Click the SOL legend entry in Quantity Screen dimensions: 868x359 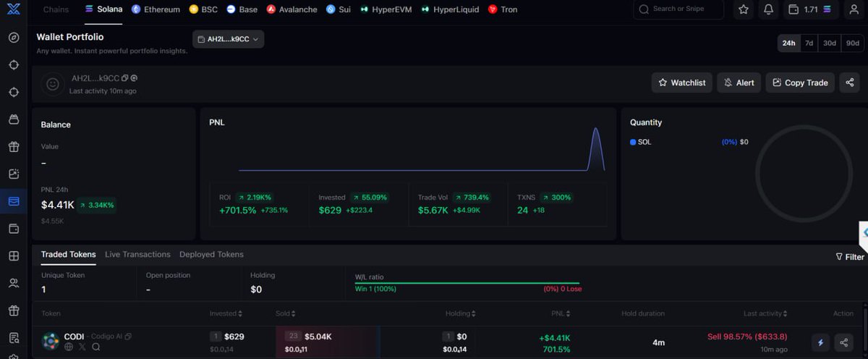[x=640, y=142]
